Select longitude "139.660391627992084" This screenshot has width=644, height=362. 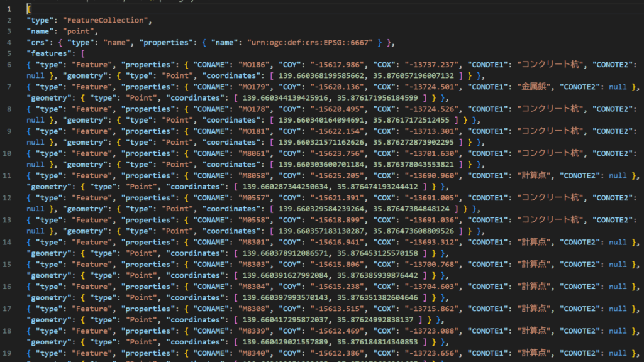click(x=285, y=275)
